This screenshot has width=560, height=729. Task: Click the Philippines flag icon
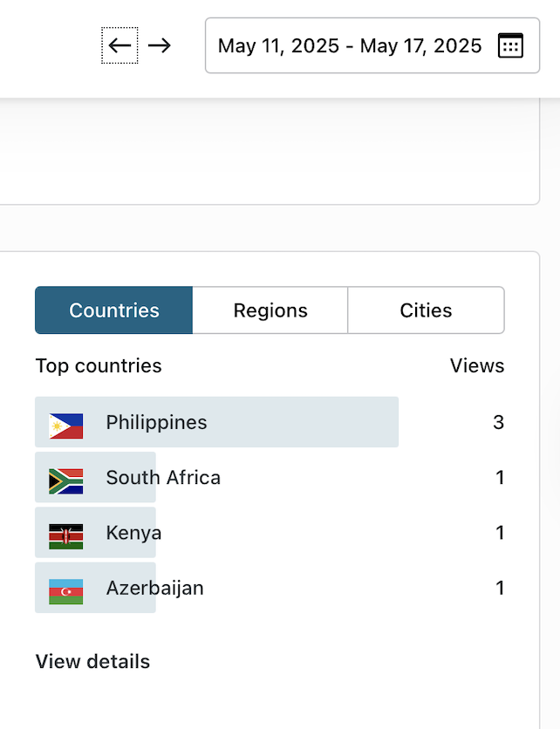66,426
